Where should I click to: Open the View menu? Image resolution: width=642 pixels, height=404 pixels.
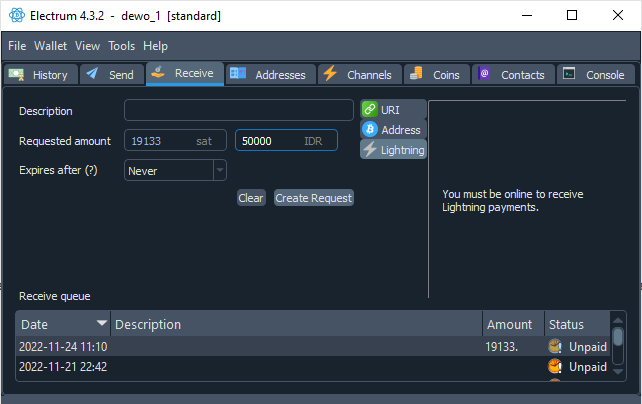pyautogui.click(x=88, y=46)
